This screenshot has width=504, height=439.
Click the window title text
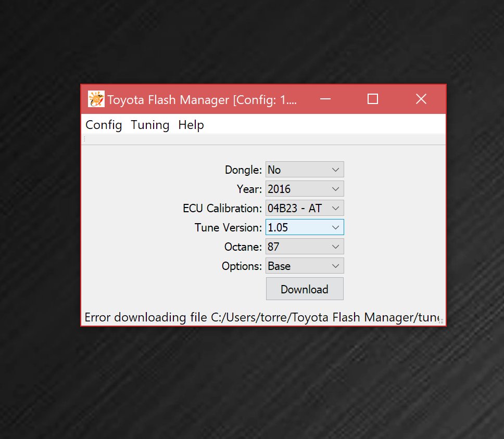(202, 100)
